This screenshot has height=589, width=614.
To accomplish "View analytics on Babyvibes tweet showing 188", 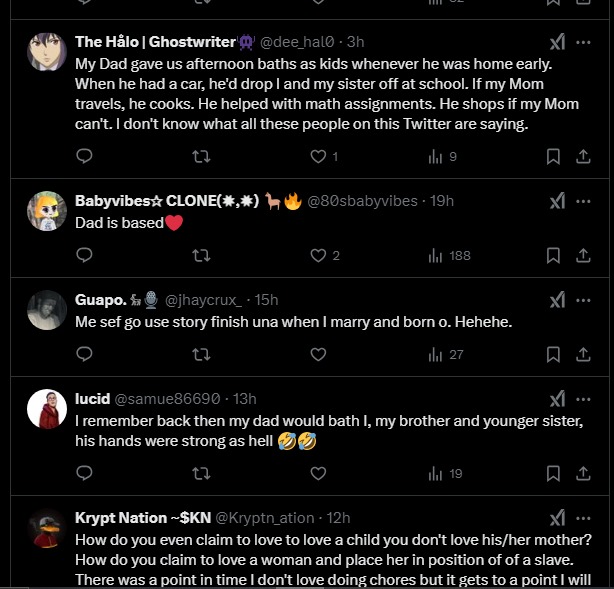I will coord(448,255).
